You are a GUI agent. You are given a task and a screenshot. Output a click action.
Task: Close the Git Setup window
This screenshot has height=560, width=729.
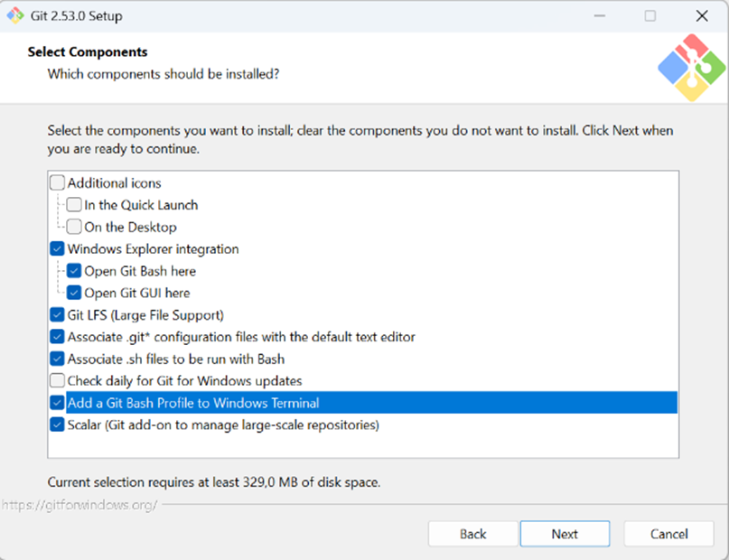702,15
